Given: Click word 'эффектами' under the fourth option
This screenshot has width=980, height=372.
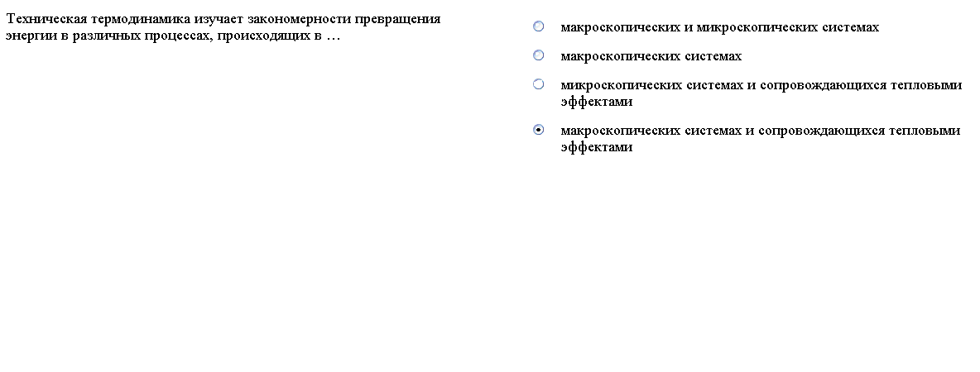Looking at the screenshot, I should tap(596, 147).
